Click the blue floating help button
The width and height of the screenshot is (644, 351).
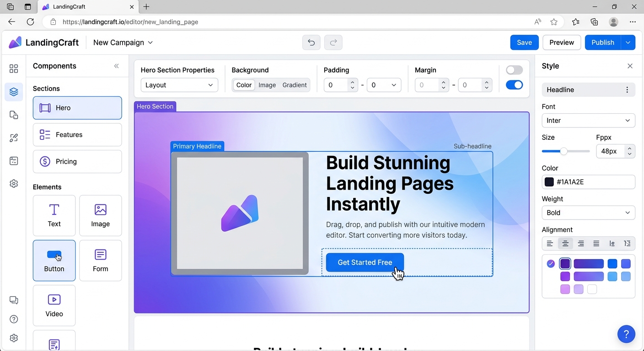pos(626,334)
